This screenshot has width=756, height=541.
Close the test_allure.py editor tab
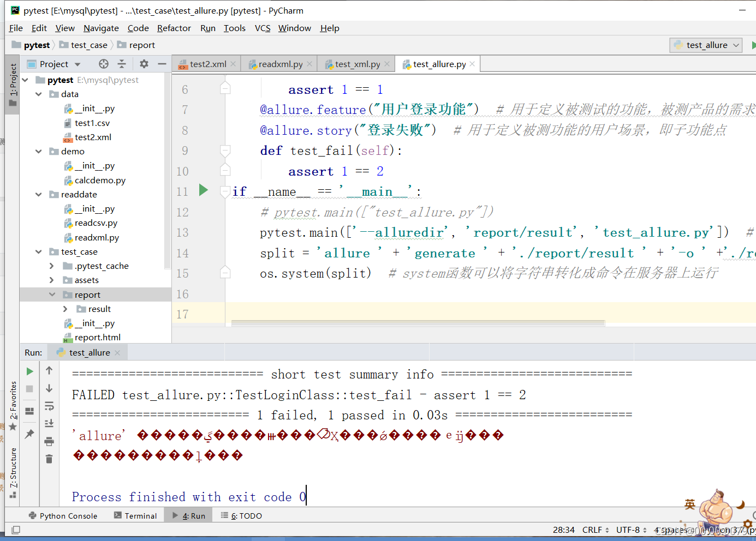472,64
